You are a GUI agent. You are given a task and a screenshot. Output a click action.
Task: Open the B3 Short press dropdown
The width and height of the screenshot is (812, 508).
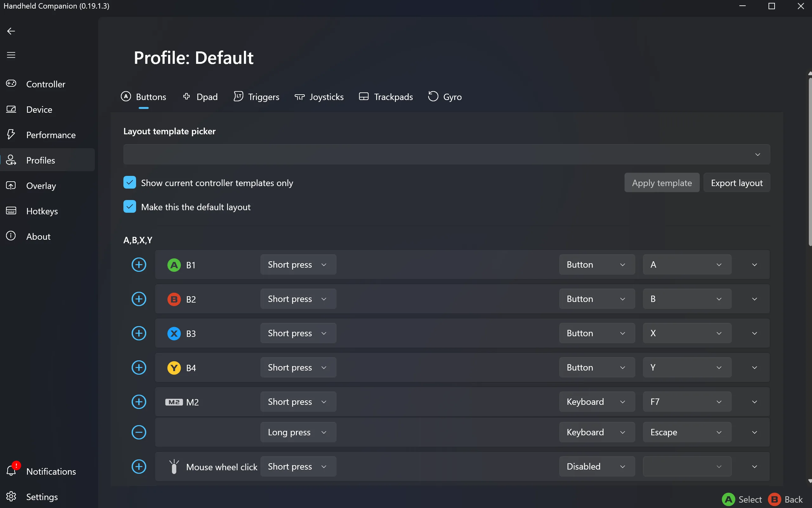click(x=298, y=333)
